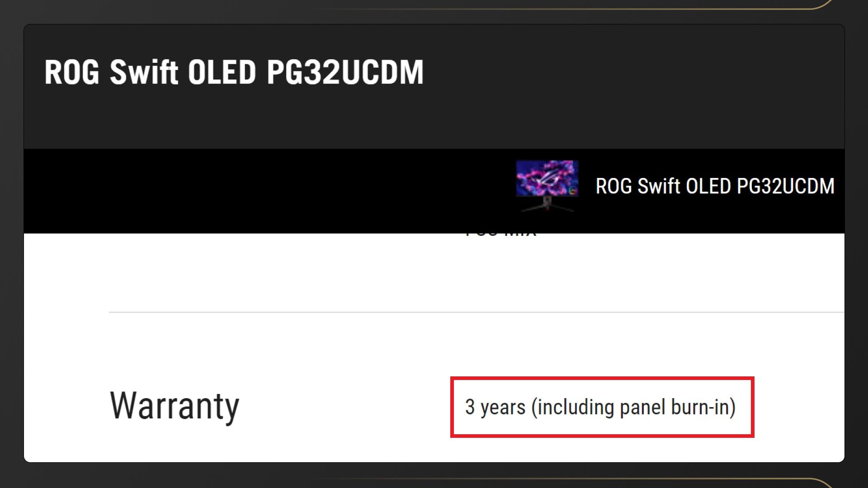Screen dimensions: 868x488
Task: Click the product name in the black sticky bar
Action: coord(715,186)
